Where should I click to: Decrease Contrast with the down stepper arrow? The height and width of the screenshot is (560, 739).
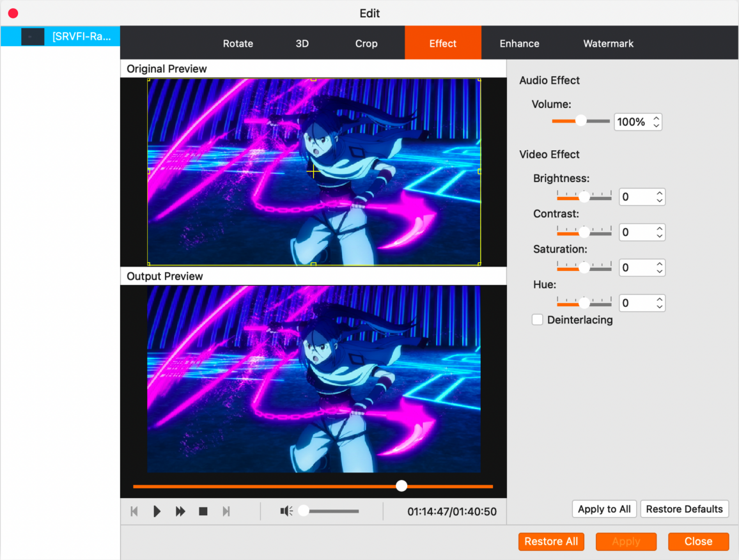coord(659,236)
